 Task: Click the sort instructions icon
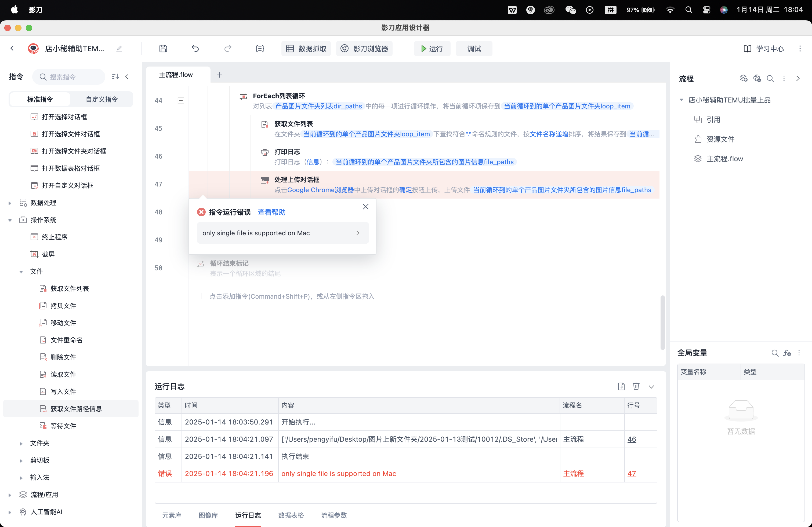point(115,77)
